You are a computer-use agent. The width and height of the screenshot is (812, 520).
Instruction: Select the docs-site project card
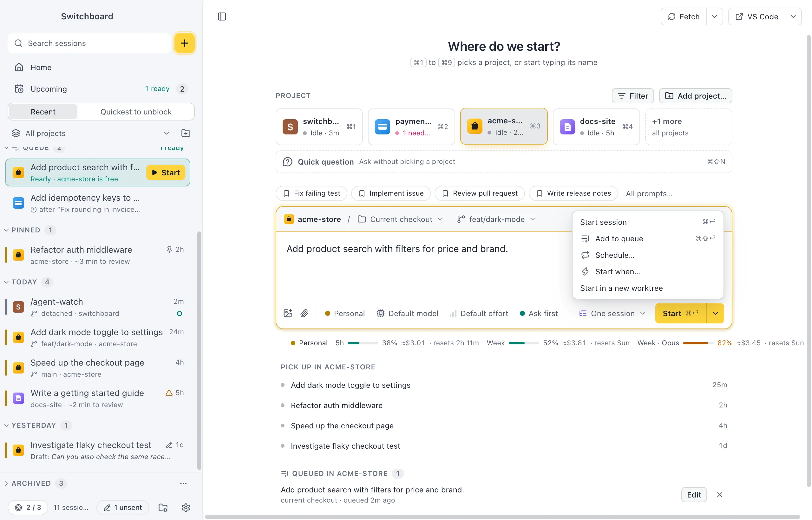[596, 127]
